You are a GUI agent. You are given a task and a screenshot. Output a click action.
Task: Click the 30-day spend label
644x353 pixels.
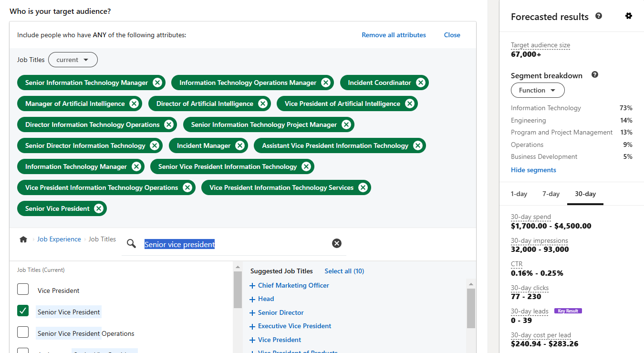pos(531,217)
